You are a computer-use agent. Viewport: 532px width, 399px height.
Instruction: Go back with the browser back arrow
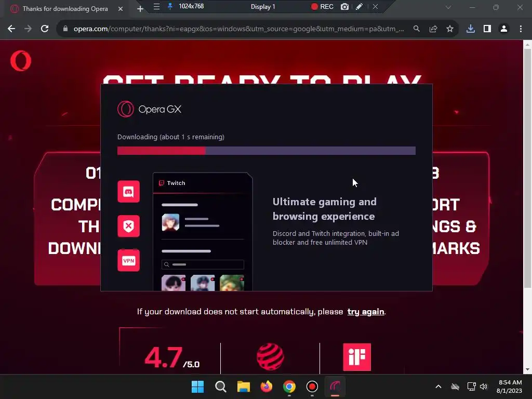tap(11, 29)
